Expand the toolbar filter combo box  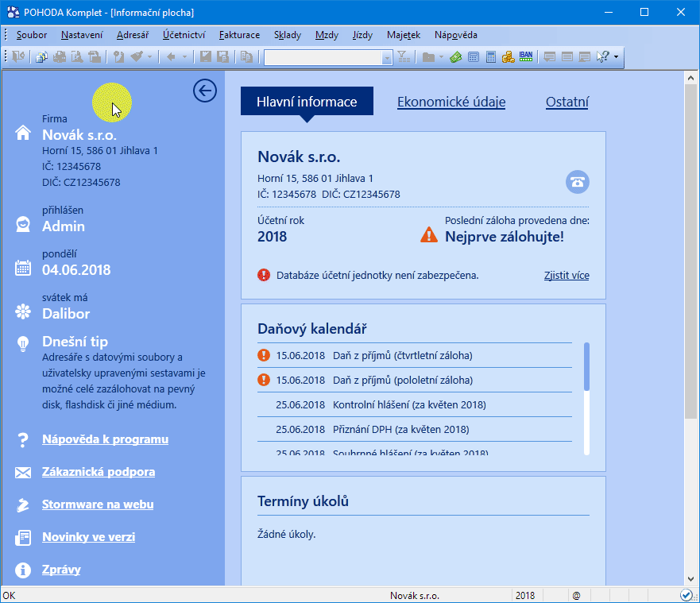click(x=387, y=57)
